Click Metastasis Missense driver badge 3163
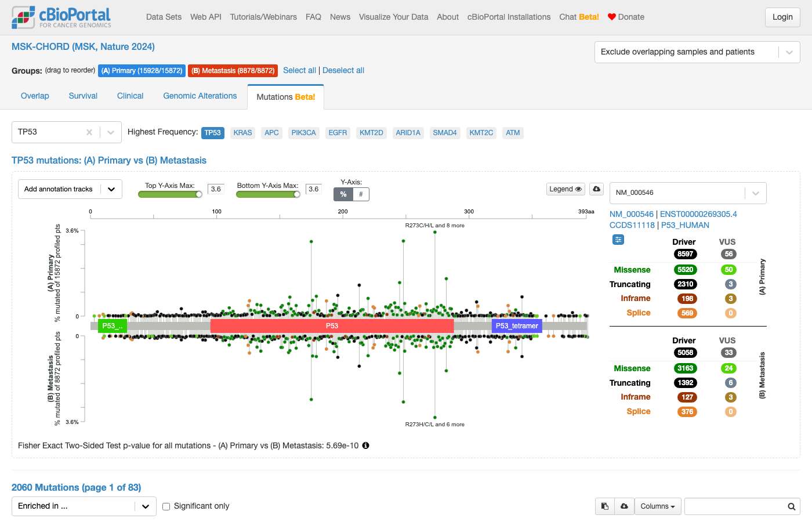This screenshot has width=812, height=522. [x=685, y=368]
